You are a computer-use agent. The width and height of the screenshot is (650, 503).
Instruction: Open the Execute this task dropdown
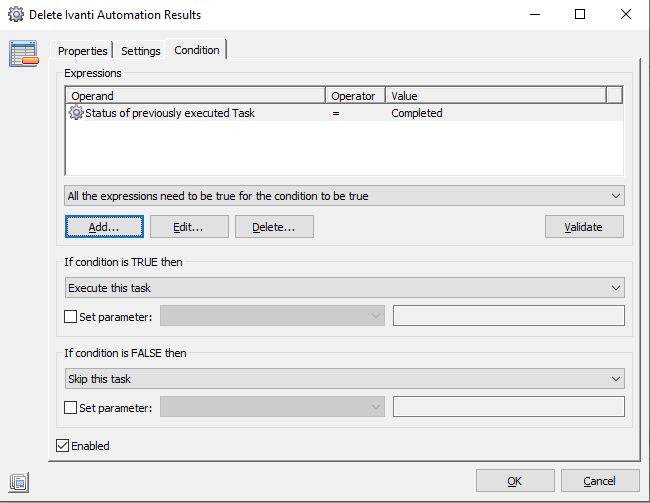344,288
